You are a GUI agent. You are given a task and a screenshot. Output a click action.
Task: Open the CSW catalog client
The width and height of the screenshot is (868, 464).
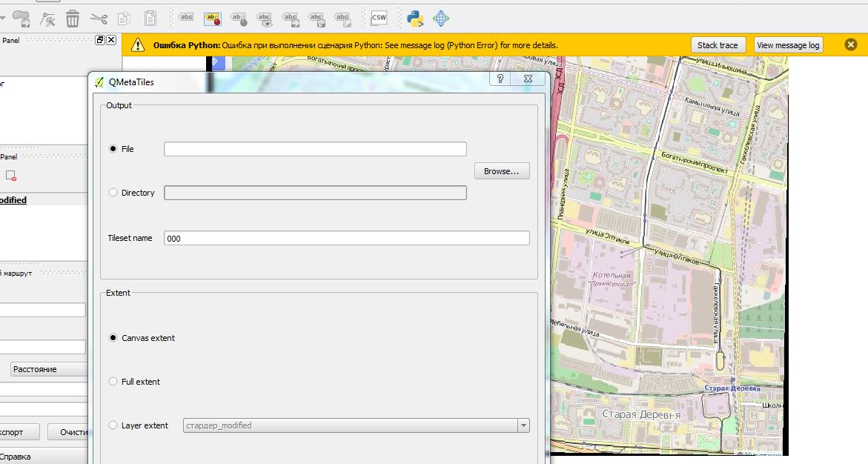(x=380, y=18)
